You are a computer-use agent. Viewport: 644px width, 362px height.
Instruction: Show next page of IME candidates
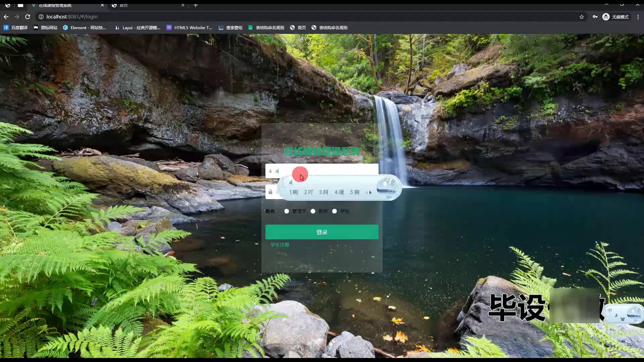tap(371, 192)
